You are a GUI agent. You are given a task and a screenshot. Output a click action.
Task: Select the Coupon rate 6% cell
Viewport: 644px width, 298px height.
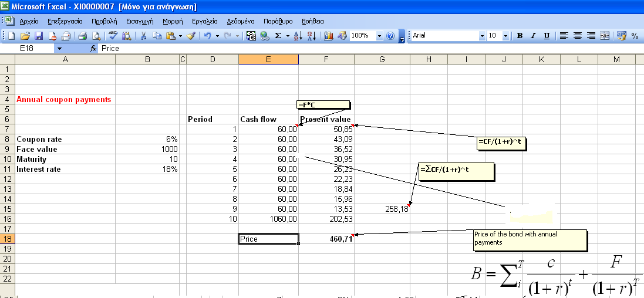click(147, 139)
